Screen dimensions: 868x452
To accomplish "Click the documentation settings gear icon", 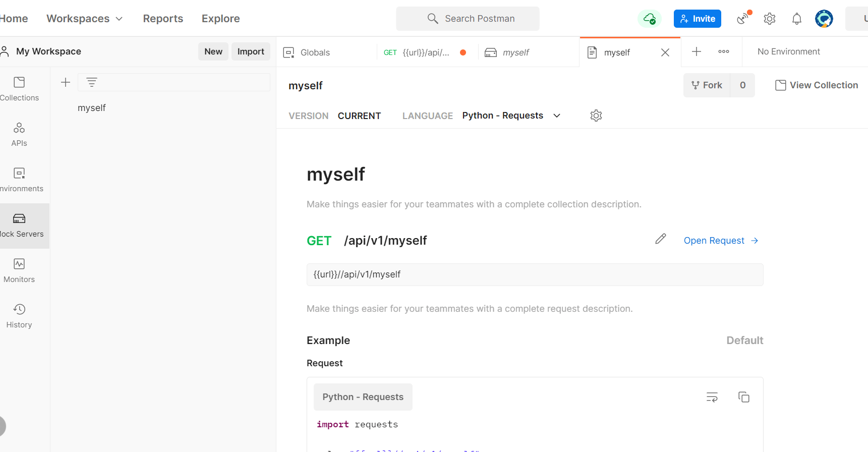I will coord(596,116).
